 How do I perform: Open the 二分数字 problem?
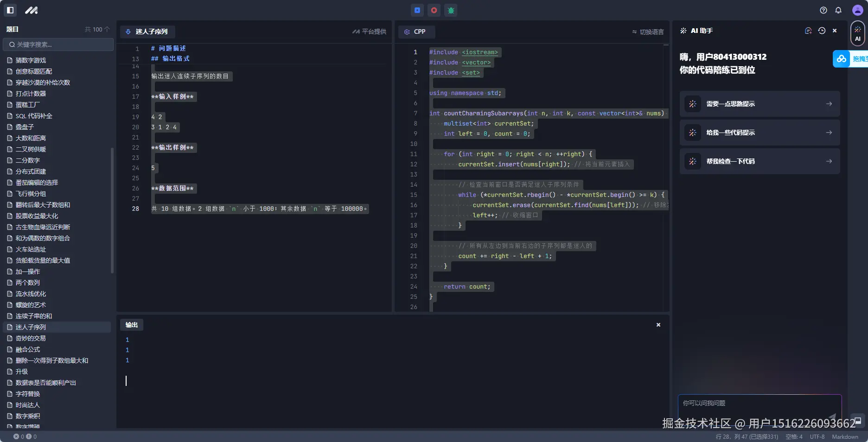coord(57,160)
